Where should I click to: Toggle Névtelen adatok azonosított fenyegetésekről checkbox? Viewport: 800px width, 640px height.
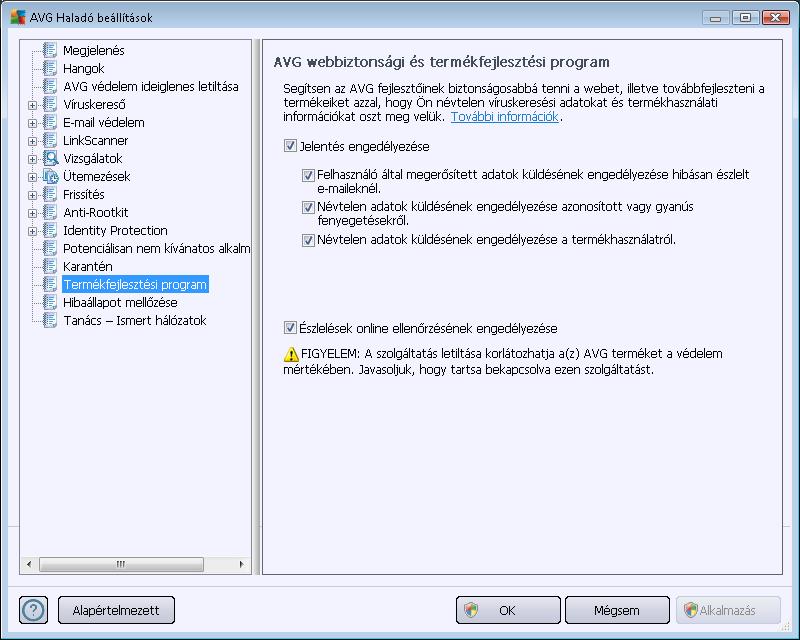308,207
